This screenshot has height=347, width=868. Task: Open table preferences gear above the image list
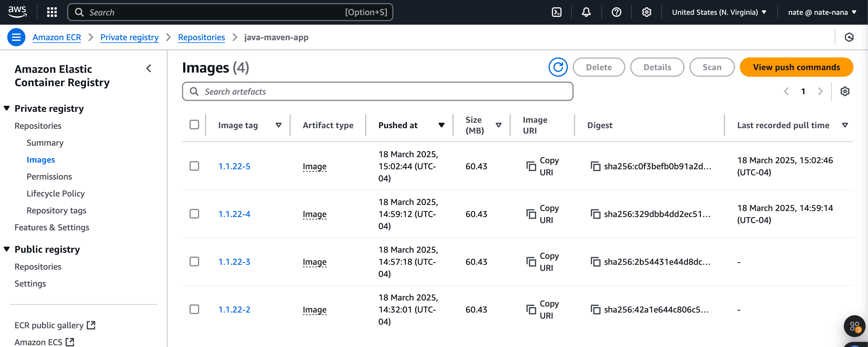[845, 91]
